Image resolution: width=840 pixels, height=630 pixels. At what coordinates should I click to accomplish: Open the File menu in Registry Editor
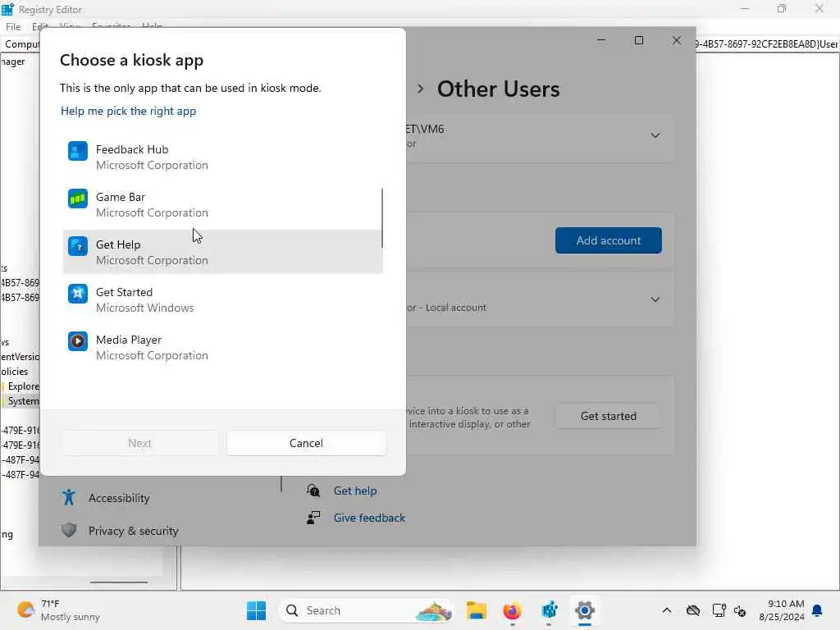pyautogui.click(x=13, y=26)
